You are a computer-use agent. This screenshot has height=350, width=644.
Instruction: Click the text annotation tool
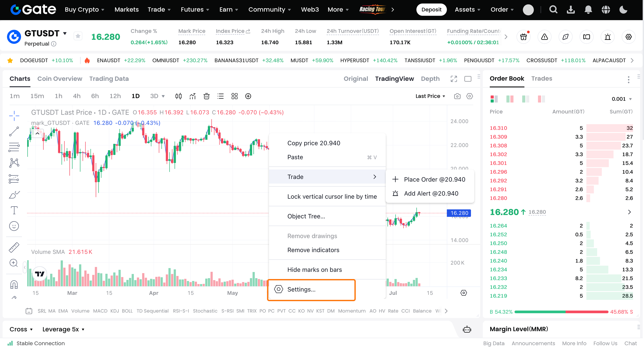(14, 210)
